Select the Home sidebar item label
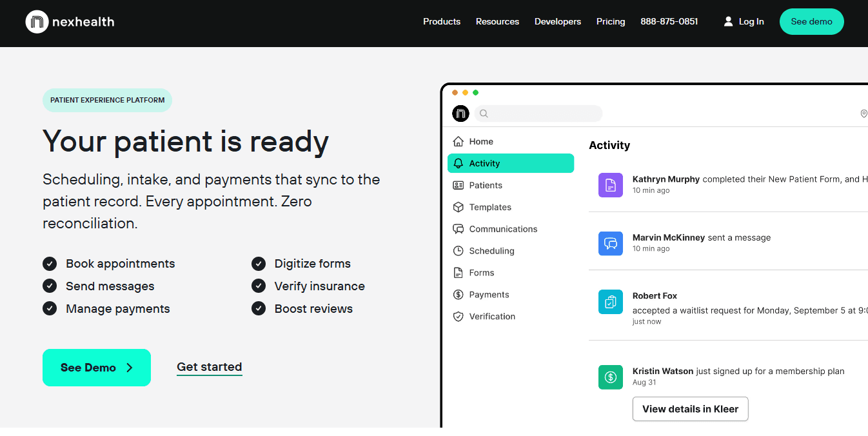 (x=481, y=141)
